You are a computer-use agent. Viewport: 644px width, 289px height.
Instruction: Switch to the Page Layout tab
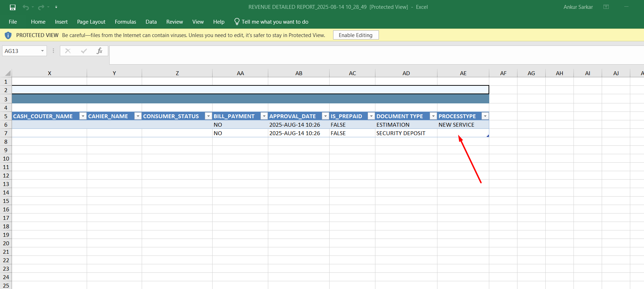pyautogui.click(x=91, y=22)
